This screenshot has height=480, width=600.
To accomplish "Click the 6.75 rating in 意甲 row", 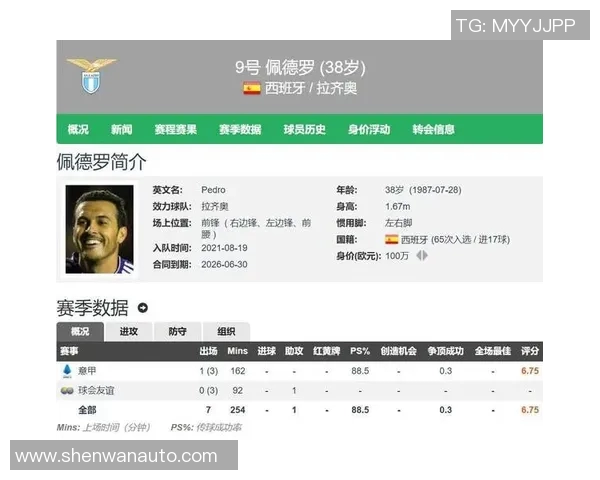I will click(x=530, y=371).
